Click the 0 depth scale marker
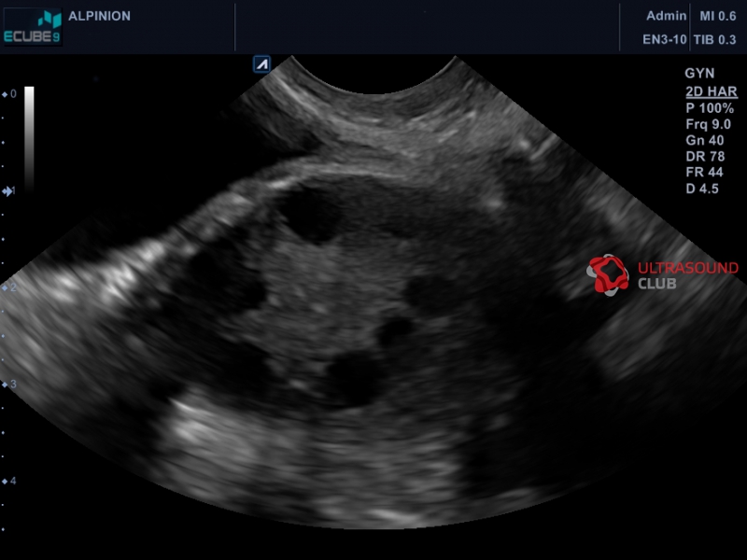This screenshot has width=747, height=560. point(9,94)
